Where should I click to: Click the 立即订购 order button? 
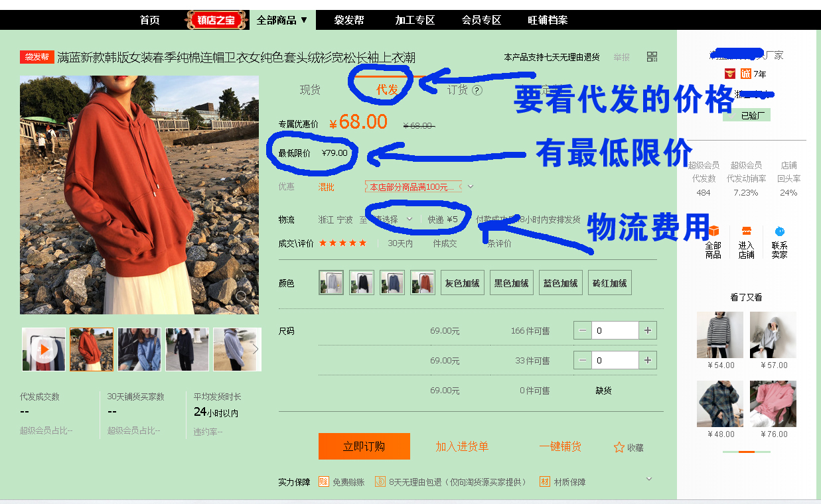tap(364, 446)
